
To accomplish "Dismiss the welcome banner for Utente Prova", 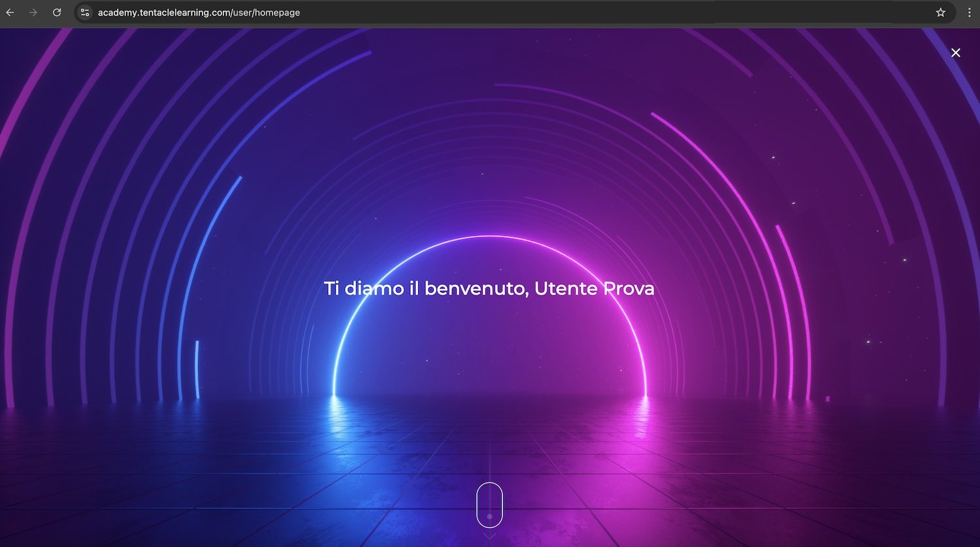I will (x=956, y=52).
